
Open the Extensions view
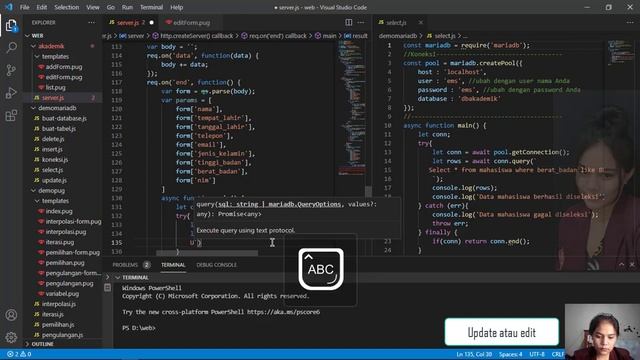[11, 116]
